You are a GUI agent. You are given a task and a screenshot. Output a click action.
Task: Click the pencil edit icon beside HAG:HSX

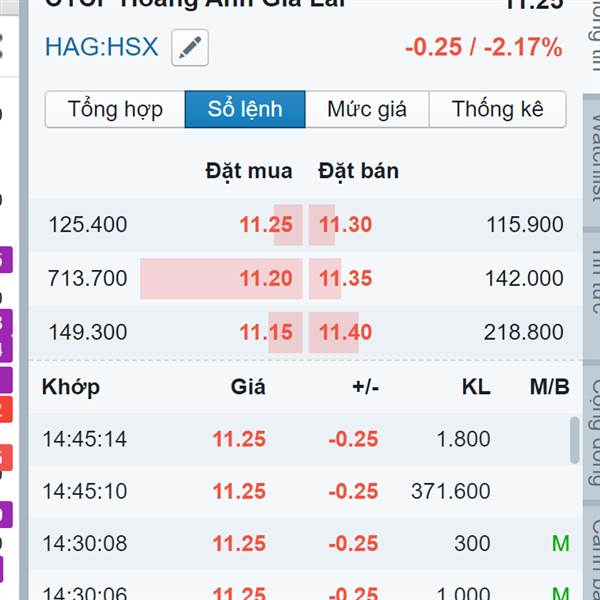point(190,48)
